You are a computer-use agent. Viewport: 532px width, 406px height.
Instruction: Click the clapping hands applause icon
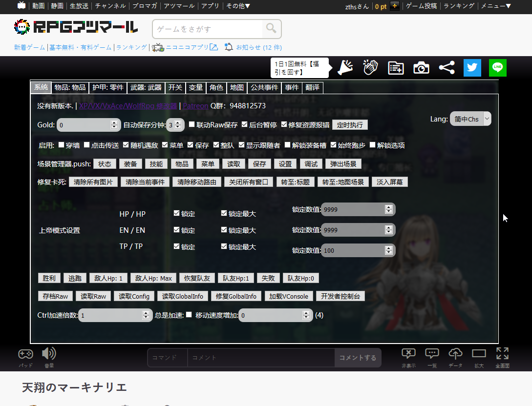[370, 68]
